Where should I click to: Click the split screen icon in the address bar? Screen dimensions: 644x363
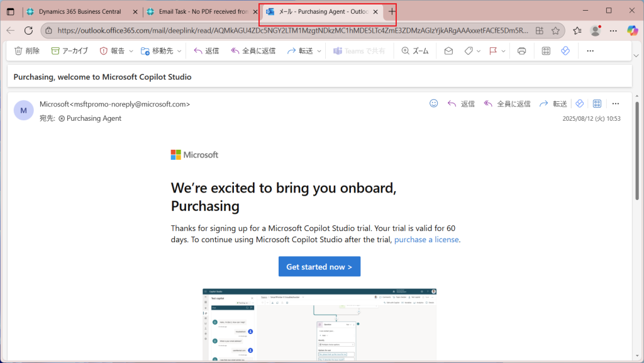tap(539, 30)
